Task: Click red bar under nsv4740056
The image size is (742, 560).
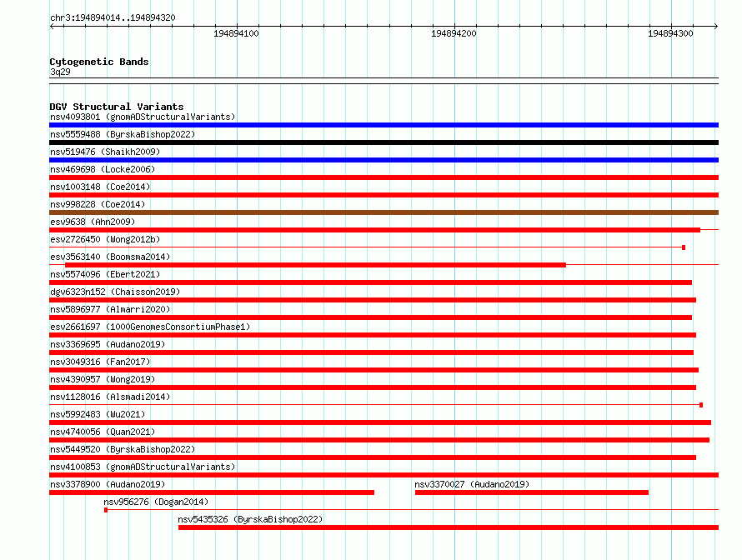Action: click(379, 440)
